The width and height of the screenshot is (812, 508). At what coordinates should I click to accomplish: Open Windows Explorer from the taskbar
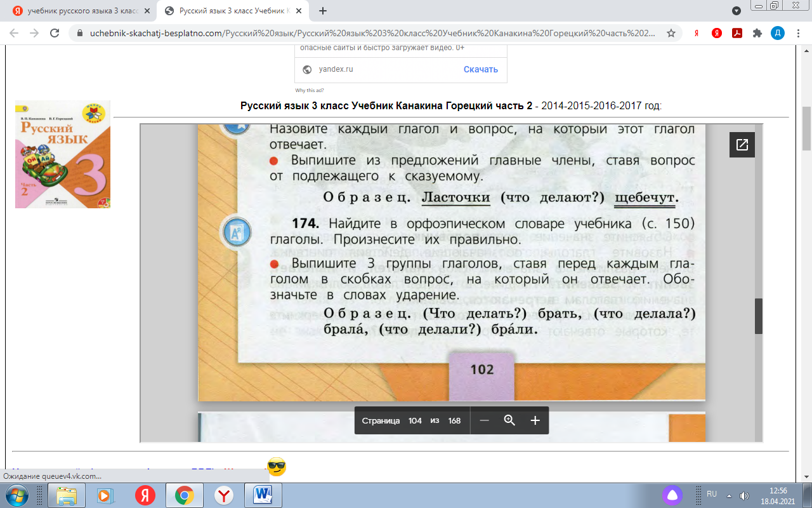pyautogui.click(x=66, y=495)
